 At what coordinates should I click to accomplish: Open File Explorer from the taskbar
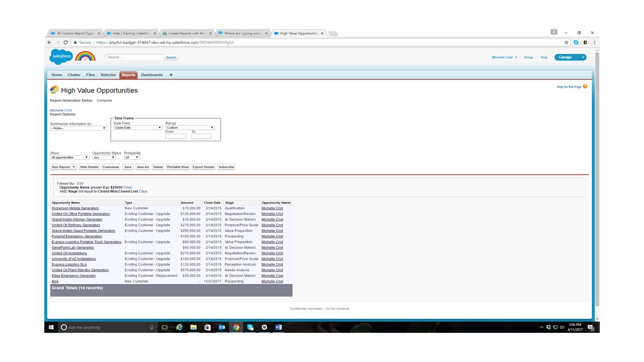pos(193,327)
